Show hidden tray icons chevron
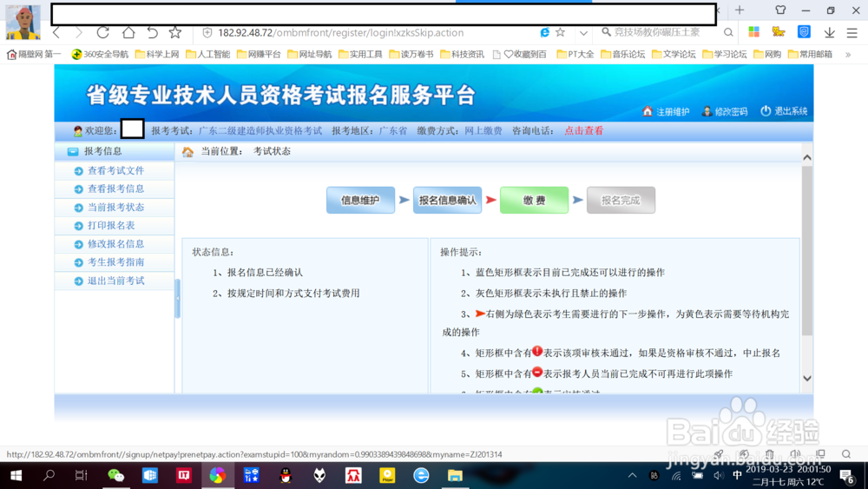868x489 pixels. pyautogui.click(x=632, y=475)
